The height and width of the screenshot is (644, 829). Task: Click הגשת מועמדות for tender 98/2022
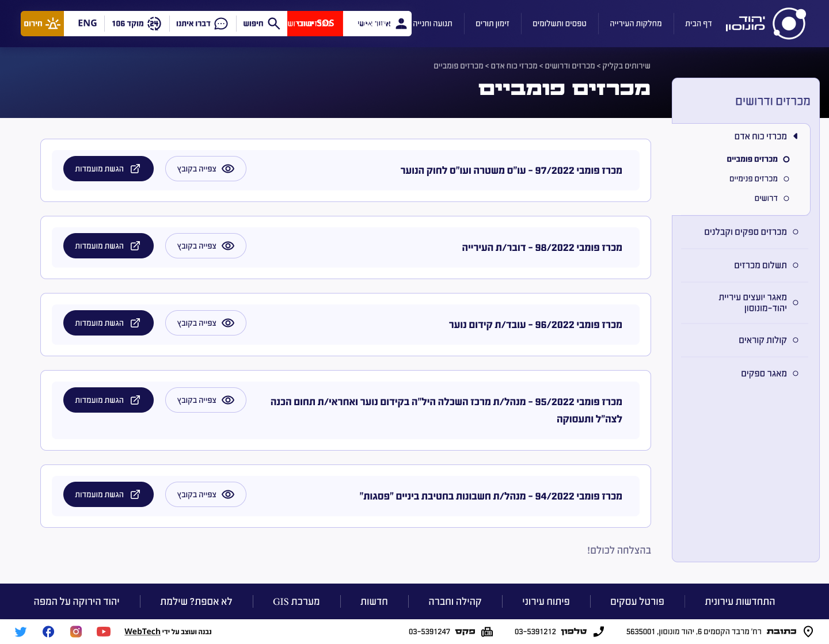(108, 246)
